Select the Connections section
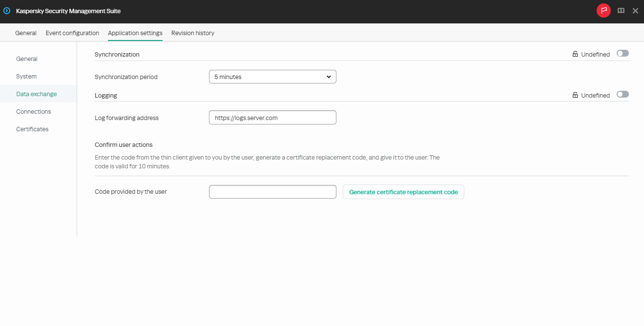 33,111
